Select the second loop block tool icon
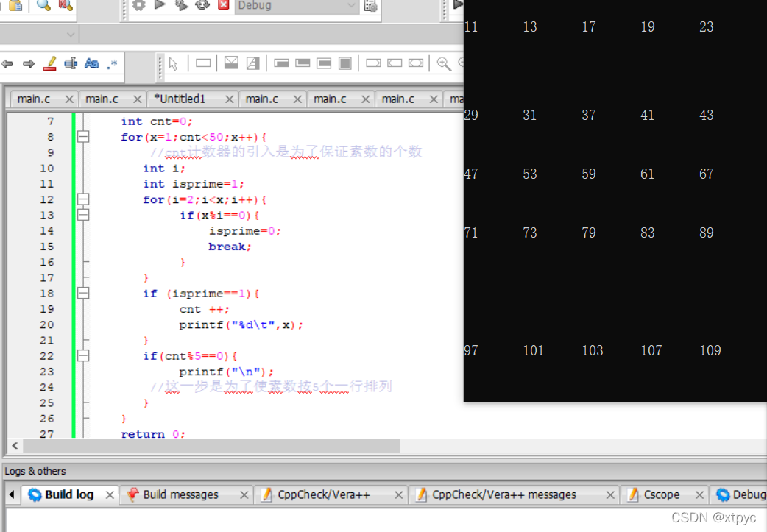767x532 pixels. (x=303, y=63)
